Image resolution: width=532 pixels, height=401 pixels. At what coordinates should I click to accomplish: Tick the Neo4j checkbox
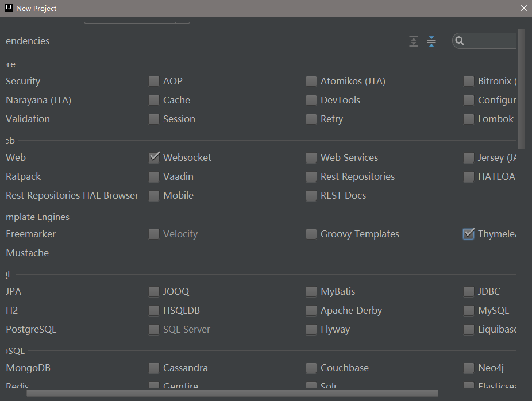[469, 368]
